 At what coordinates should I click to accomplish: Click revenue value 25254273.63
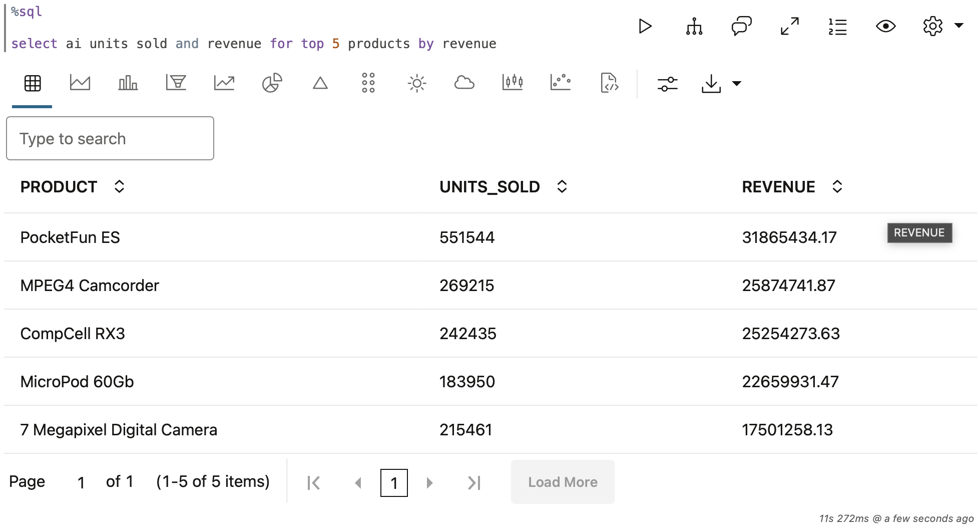(x=791, y=334)
